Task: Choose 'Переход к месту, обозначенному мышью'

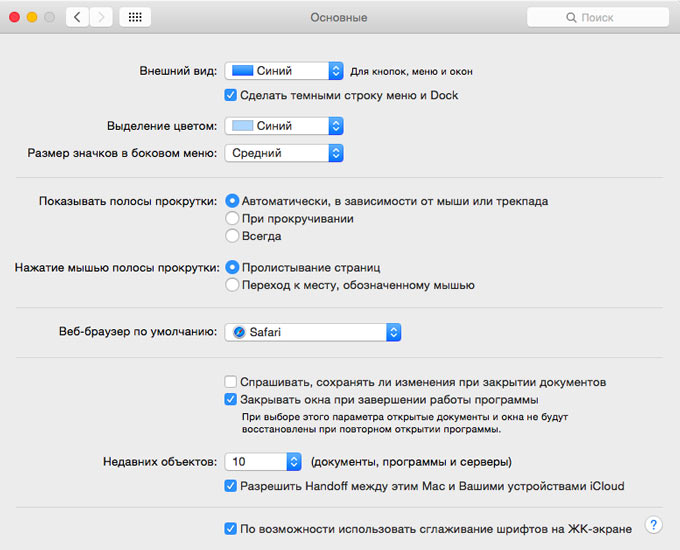Action: (x=232, y=285)
